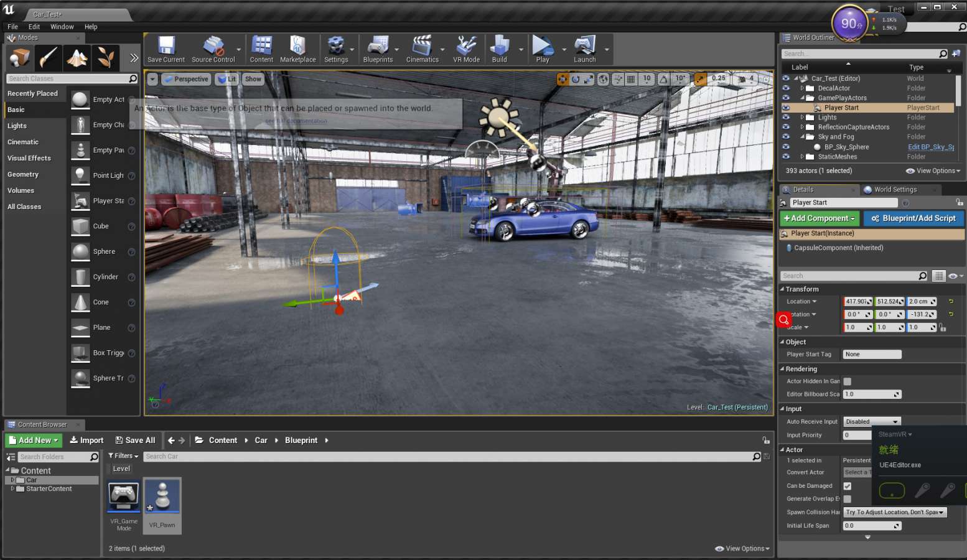
Task: Click Import button in Content Browser
Action: (x=86, y=441)
